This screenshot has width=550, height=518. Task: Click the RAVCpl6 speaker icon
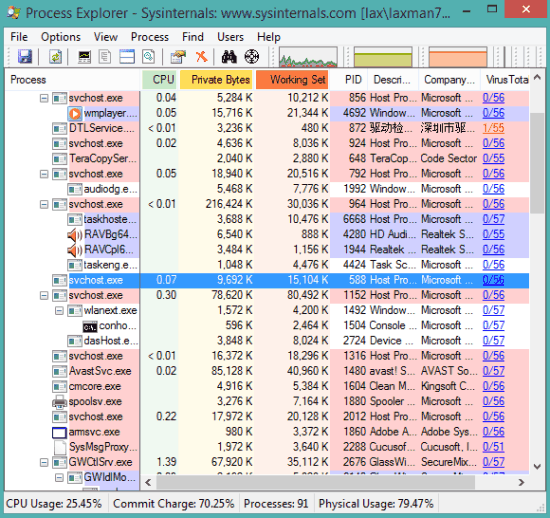(x=74, y=250)
